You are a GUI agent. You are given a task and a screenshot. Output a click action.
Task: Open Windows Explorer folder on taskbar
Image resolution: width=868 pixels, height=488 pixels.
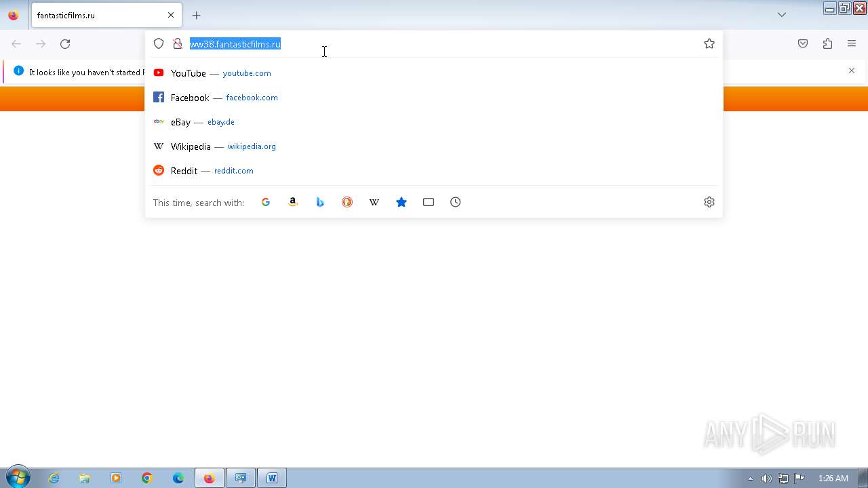click(85, 478)
